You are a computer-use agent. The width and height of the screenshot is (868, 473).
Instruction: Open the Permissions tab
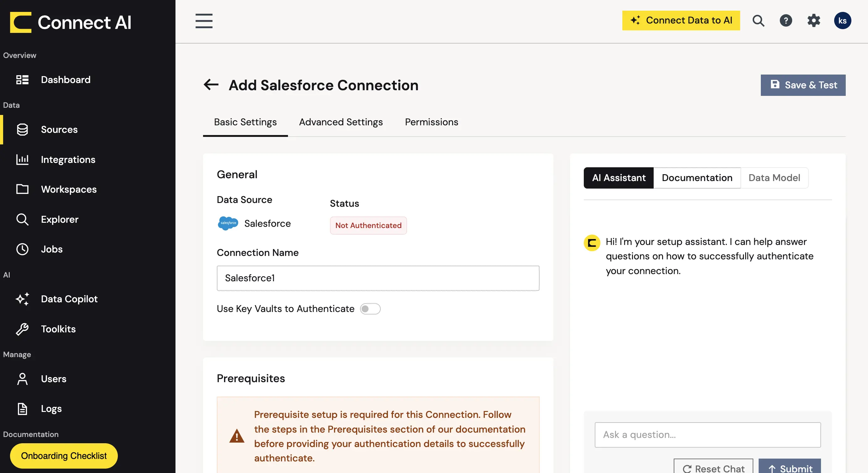(431, 122)
